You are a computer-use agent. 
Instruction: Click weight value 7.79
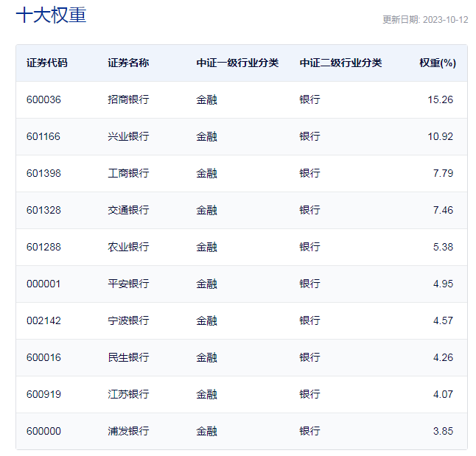click(444, 173)
